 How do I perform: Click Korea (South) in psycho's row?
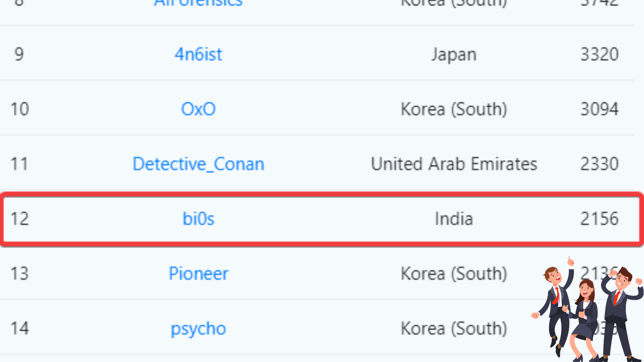454,329
